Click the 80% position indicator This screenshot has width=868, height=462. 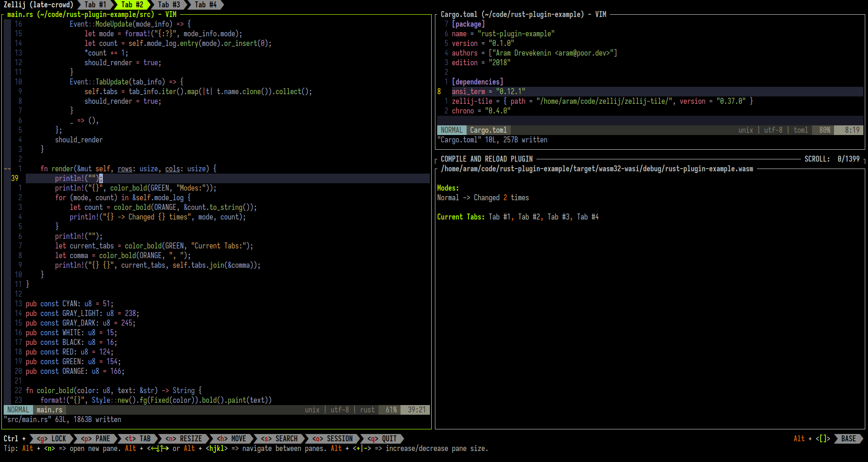tap(825, 130)
